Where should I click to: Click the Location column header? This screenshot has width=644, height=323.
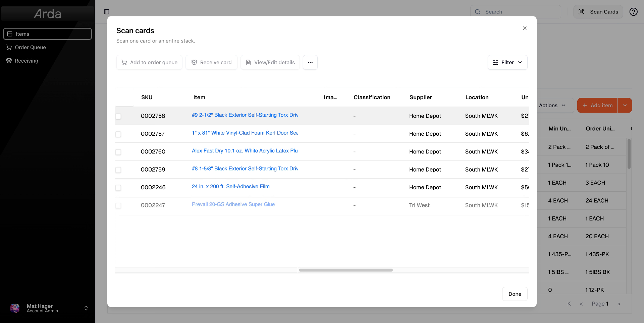pyautogui.click(x=477, y=97)
